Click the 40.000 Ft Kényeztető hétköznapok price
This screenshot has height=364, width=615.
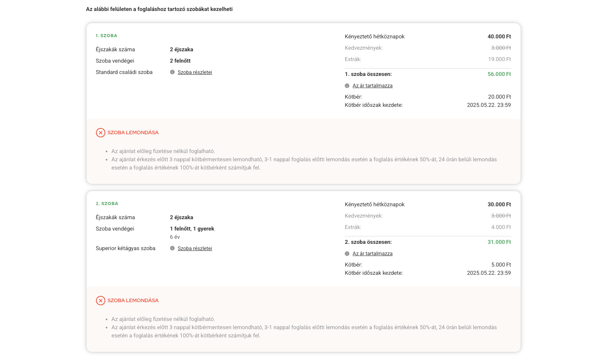[x=499, y=36]
